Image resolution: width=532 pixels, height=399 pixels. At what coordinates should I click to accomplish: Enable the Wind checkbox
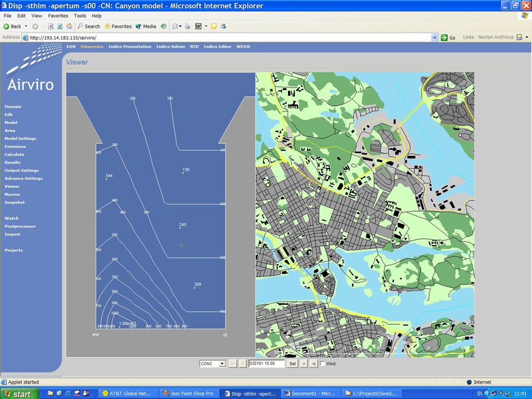pos(323,364)
